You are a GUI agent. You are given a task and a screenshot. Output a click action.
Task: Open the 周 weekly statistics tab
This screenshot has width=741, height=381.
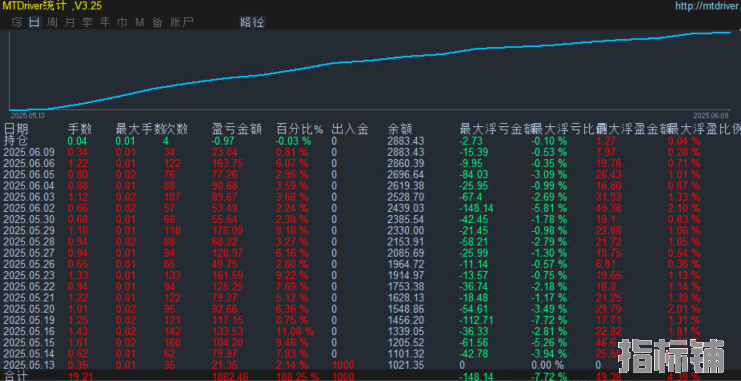[x=52, y=22]
